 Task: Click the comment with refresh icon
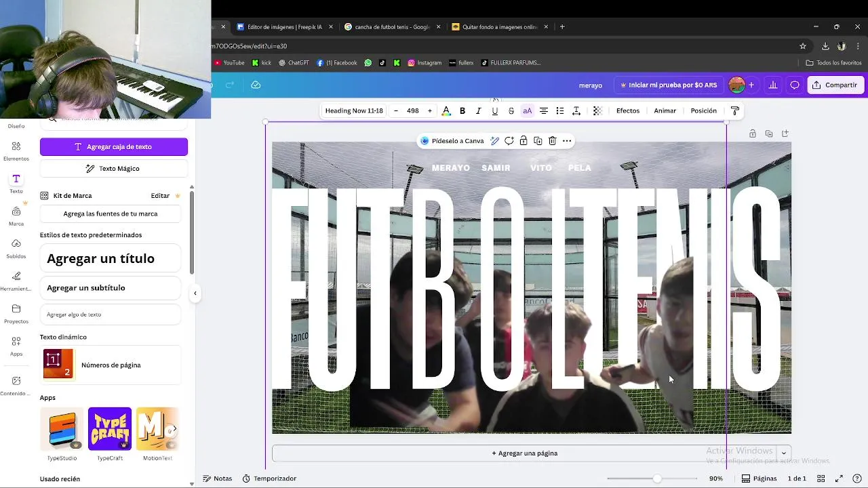coord(509,141)
